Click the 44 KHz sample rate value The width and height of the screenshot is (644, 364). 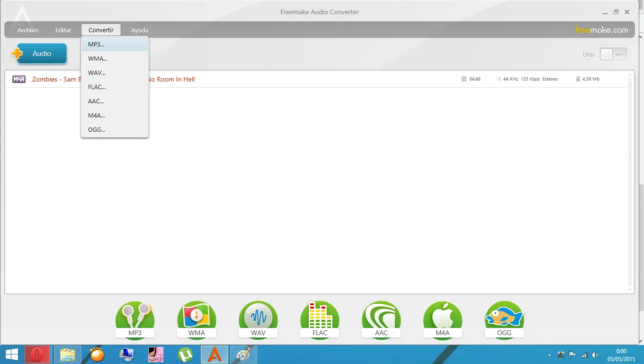[x=510, y=79]
